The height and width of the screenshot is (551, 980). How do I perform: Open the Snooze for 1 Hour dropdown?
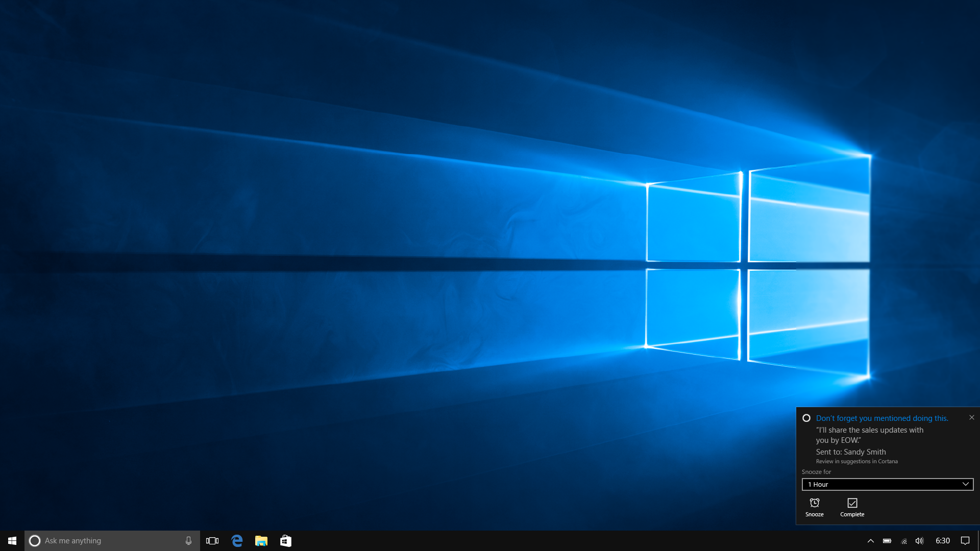point(887,484)
